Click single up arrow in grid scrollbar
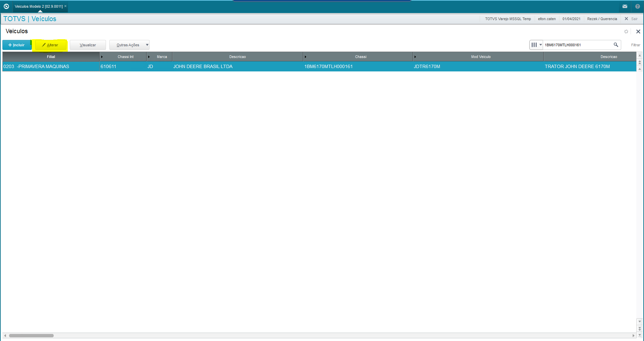The width and height of the screenshot is (644, 341). click(640, 69)
